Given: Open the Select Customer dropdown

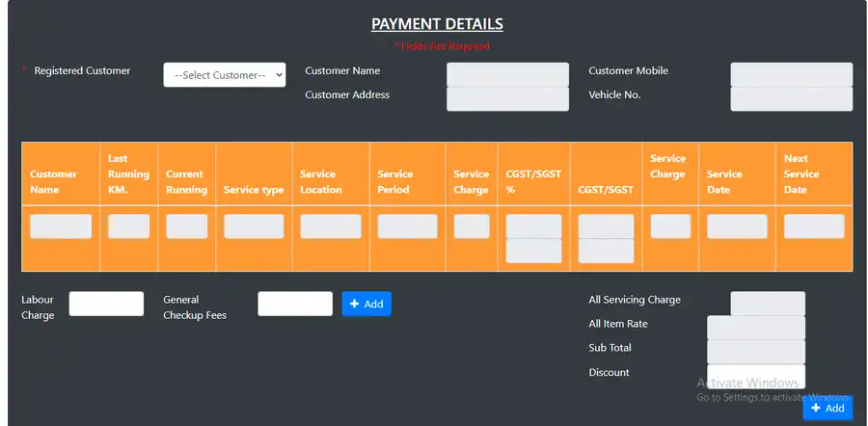Looking at the screenshot, I should click(x=224, y=74).
